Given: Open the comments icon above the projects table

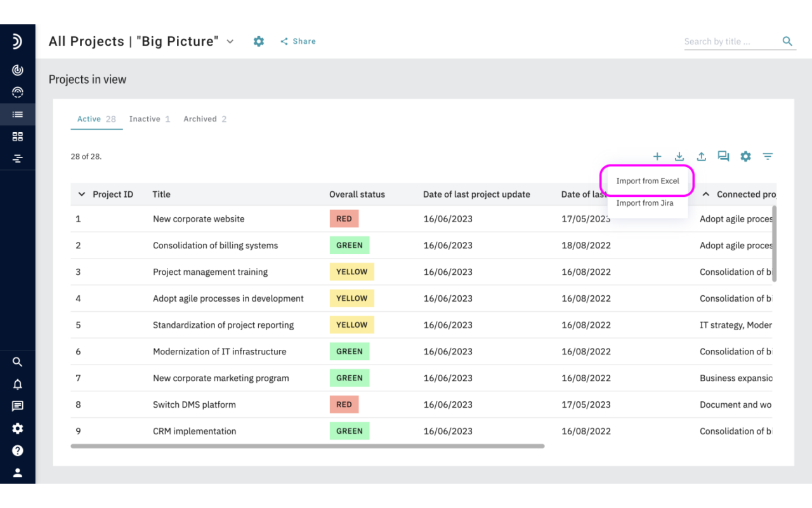Looking at the screenshot, I should click(x=723, y=156).
